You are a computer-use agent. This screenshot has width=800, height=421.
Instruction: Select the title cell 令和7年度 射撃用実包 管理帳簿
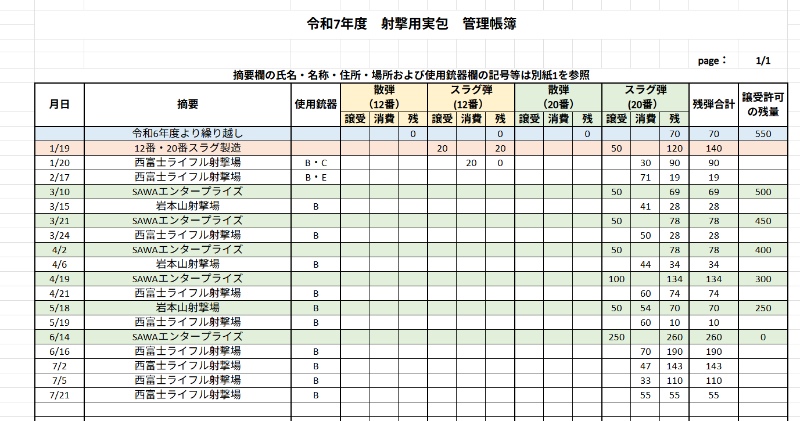411,24
